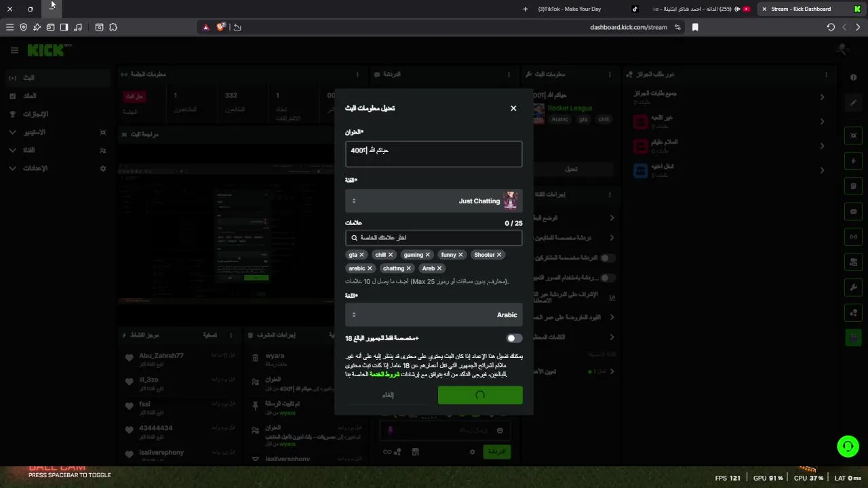Click the green chat send button

(497, 451)
